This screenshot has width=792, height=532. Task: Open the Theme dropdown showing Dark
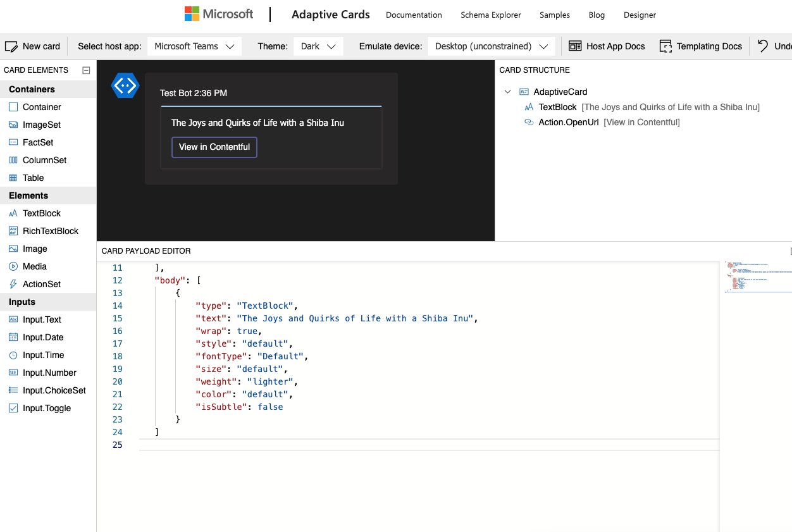(318, 46)
